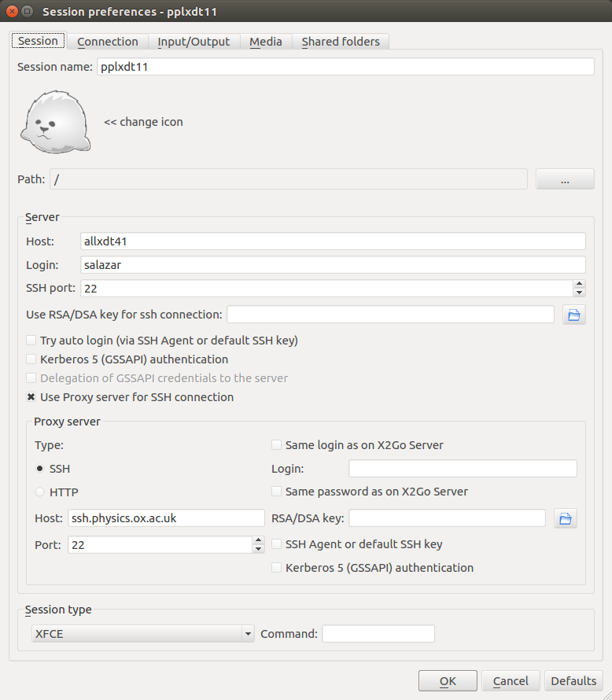Screen dimensions: 612x700
Task: Select HTTP proxy type radio button
Action: [40, 492]
